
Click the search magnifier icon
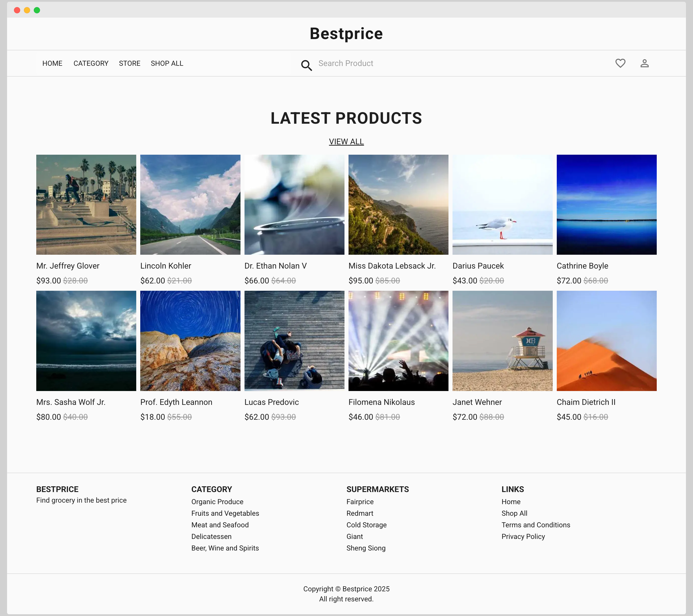306,65
